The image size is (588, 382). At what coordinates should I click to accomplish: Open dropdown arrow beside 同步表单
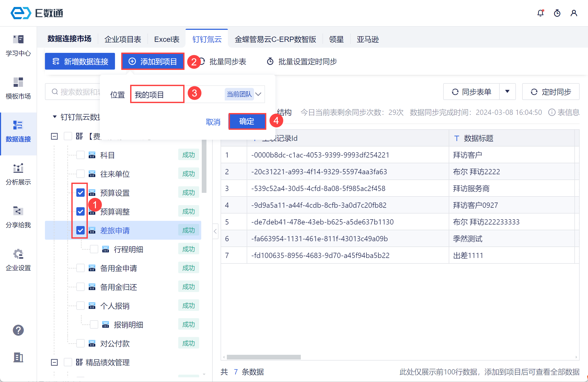[507, 92]
